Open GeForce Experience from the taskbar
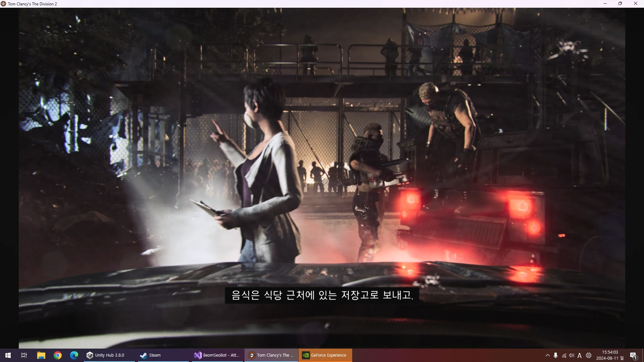Image resolution: width=644 pixels, height=362 pixels. tap(325, 355)
